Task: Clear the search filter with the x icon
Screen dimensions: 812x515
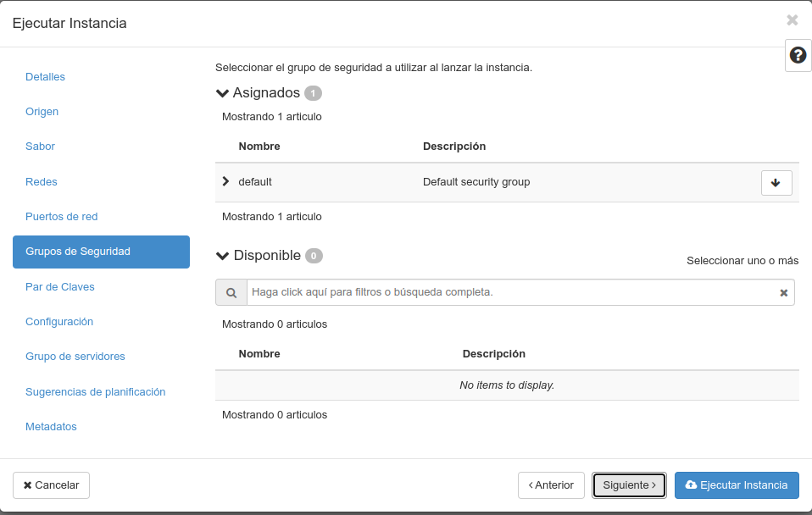Action: point(783,292)
